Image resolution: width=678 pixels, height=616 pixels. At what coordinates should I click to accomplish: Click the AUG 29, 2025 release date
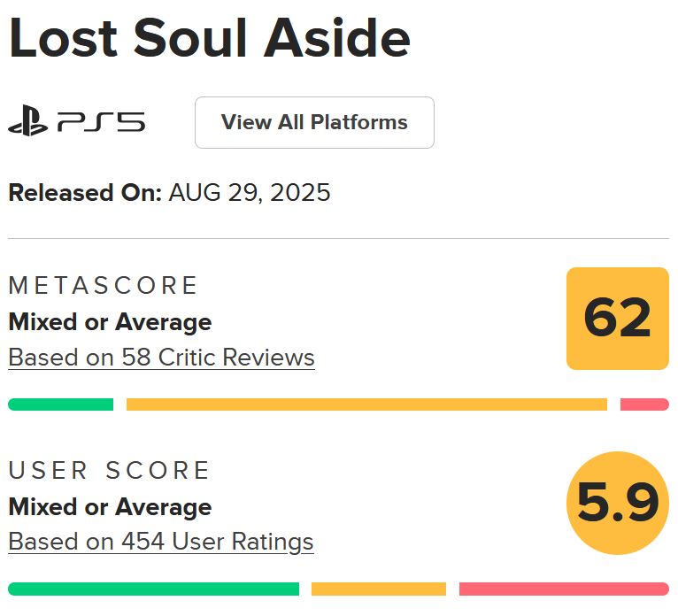[250, 192]
